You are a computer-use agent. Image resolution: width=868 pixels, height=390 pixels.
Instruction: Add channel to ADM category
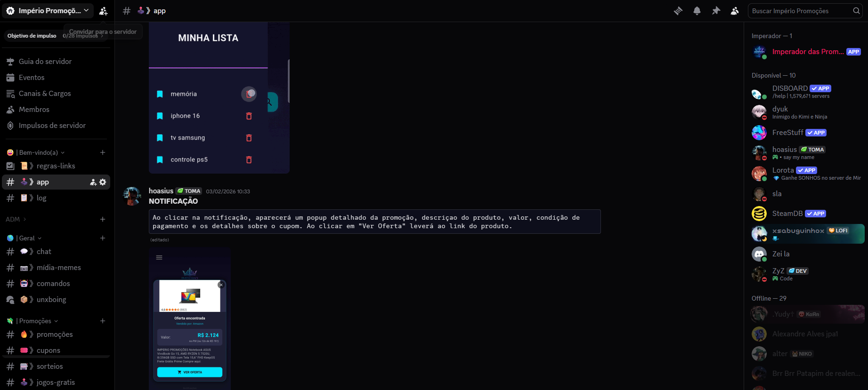coord(103,219)
